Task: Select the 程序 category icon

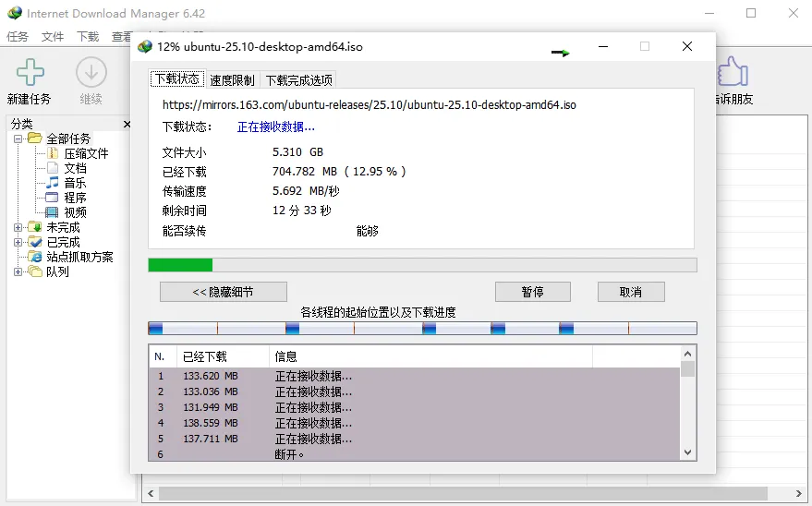Action: 52,197
